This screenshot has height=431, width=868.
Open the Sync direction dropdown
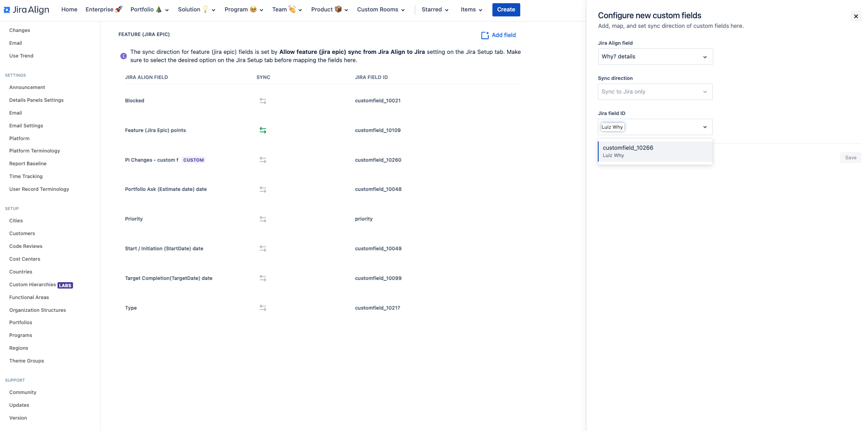(655, 92)
